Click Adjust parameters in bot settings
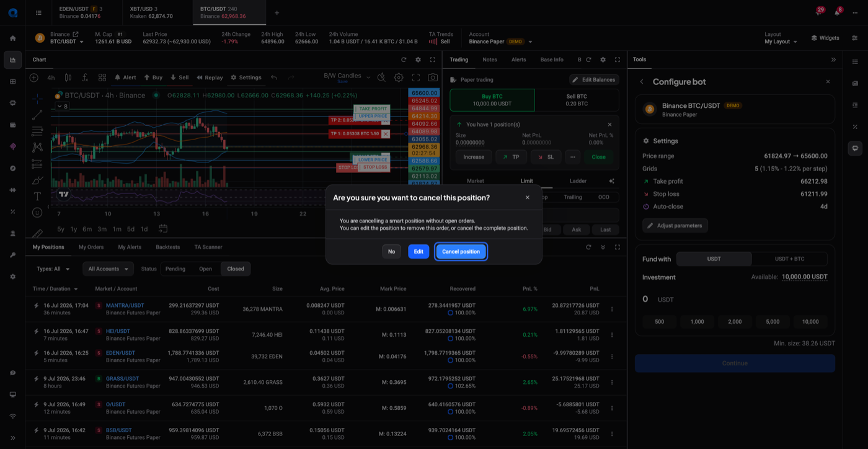The height and width of the screenshot is (449, 868). (675, 226)
